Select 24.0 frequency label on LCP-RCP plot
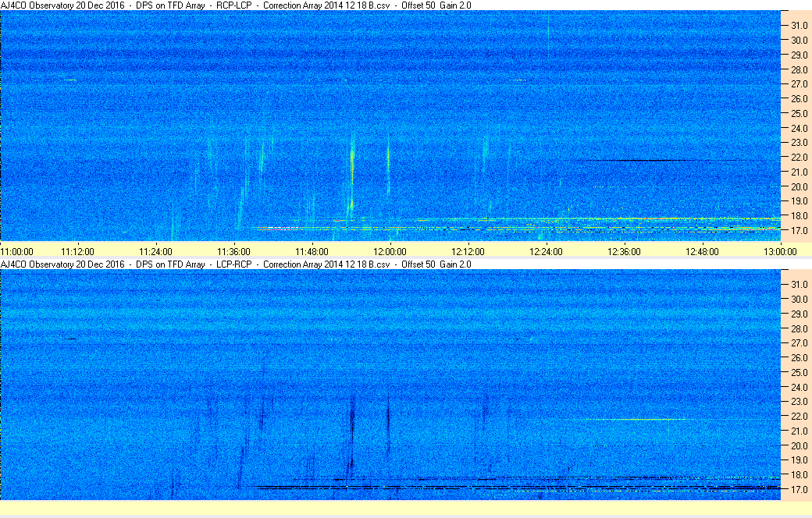This screenshot has width=812, height=518. coord(799,387)
